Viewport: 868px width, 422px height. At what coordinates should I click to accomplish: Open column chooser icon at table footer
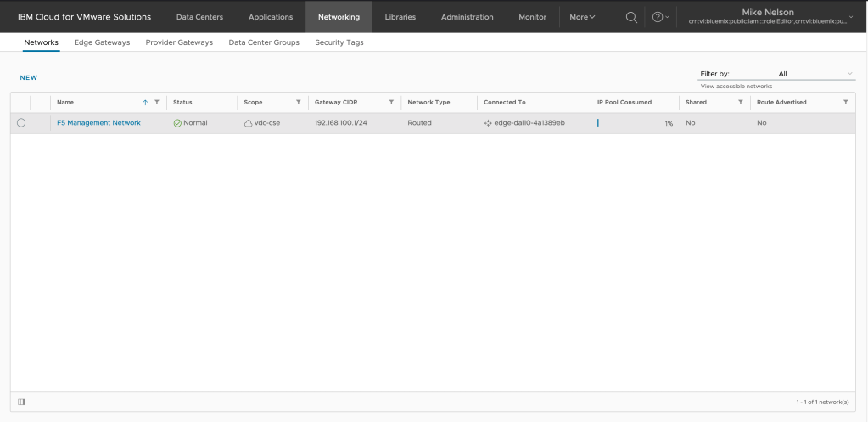pyautogui.click(x=21, y=401)
